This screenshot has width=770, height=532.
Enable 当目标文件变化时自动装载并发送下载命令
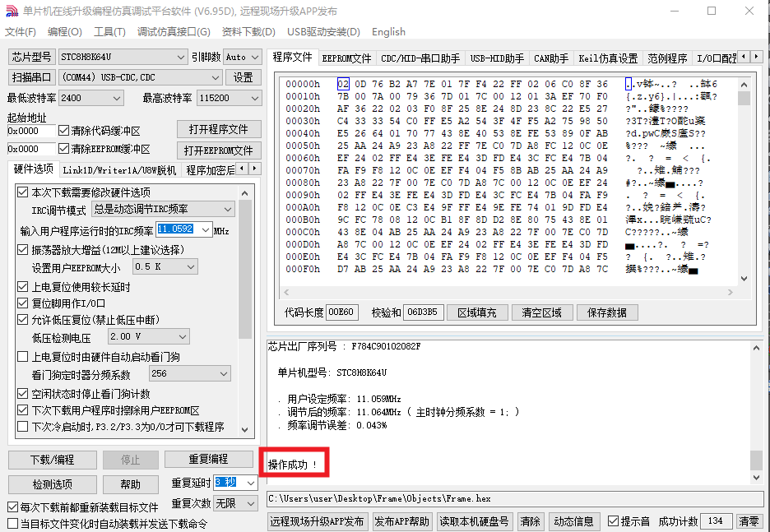[x=13, y=524]
